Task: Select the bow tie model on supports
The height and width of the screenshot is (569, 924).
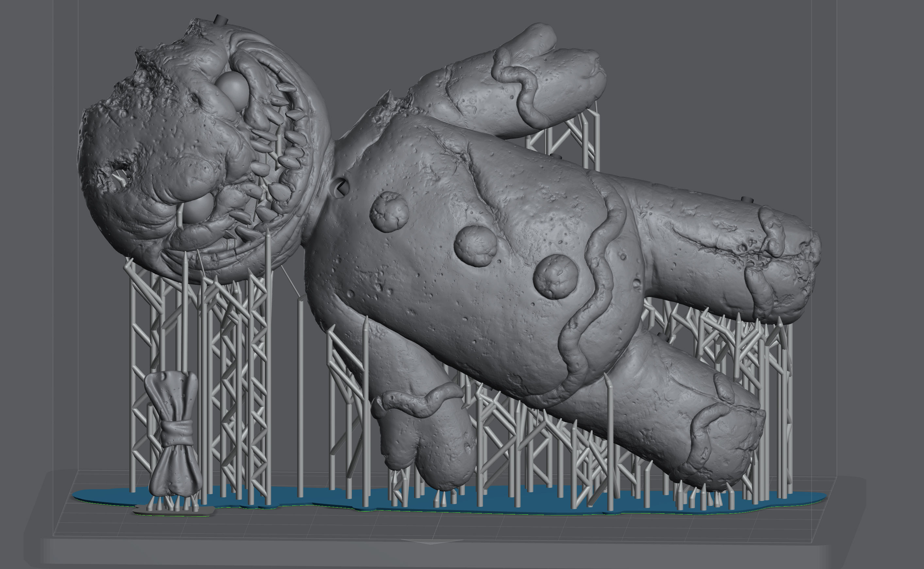Action: click(174, 434)
